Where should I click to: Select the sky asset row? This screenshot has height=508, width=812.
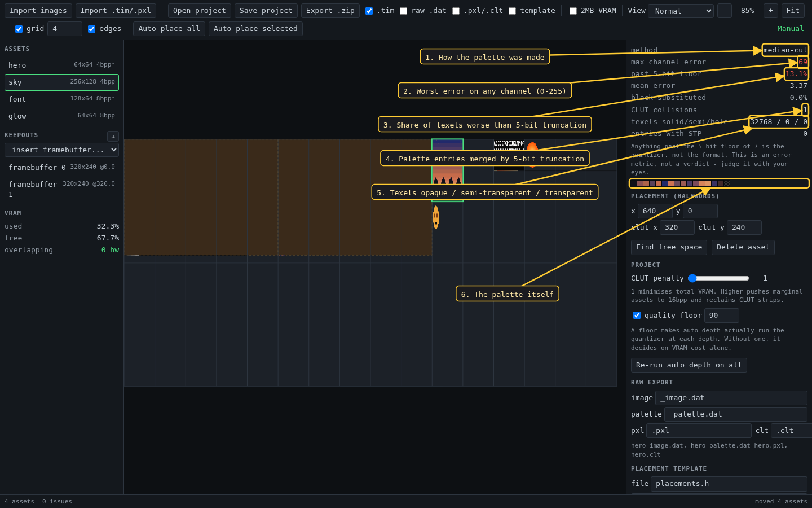point(61,82)
